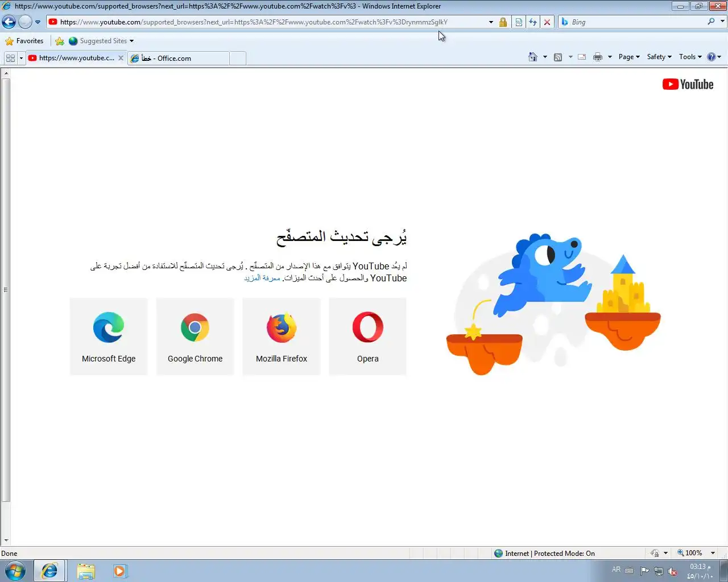Open the Favorites star button

pyautogui.click(x=24, y=41)
